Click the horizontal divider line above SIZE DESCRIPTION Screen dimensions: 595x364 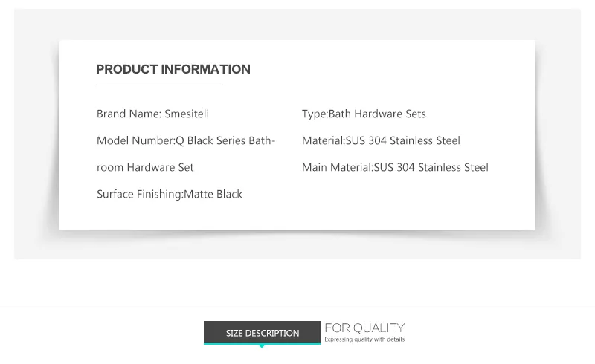(297, 308)
